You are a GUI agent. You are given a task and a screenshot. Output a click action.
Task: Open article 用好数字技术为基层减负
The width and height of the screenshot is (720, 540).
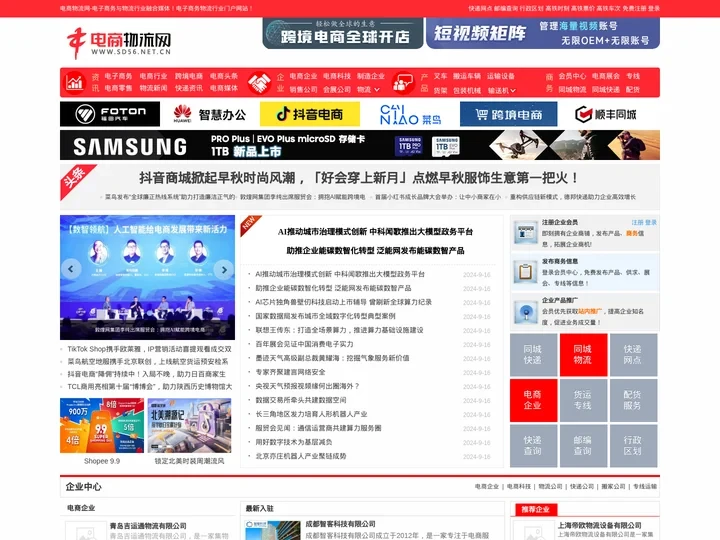pyautogui.click(x=294, y=442)
